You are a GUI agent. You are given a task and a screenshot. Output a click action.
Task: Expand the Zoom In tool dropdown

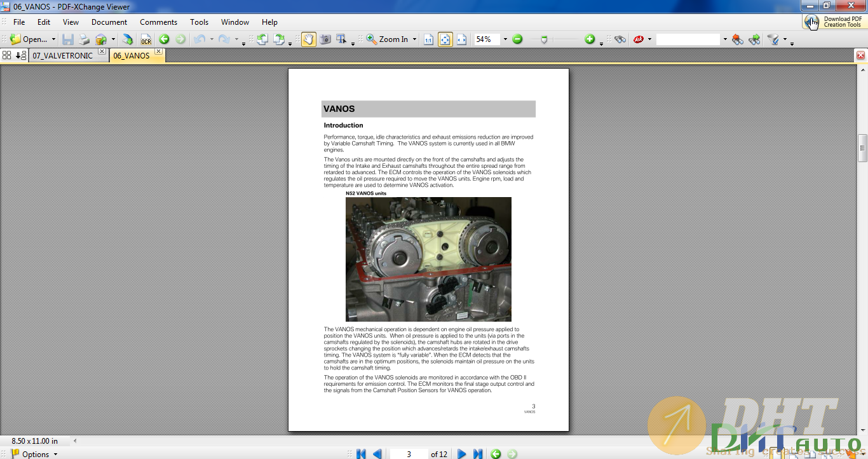pos(414,39)
